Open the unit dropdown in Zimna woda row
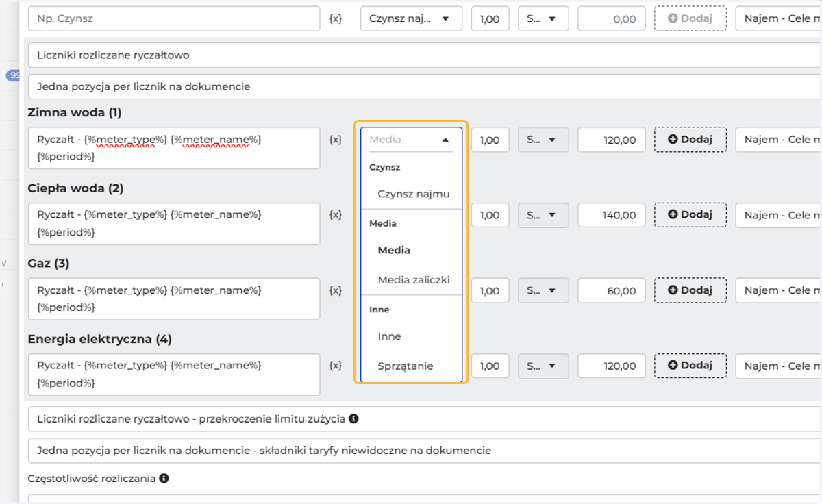 [x=543, y=140]
